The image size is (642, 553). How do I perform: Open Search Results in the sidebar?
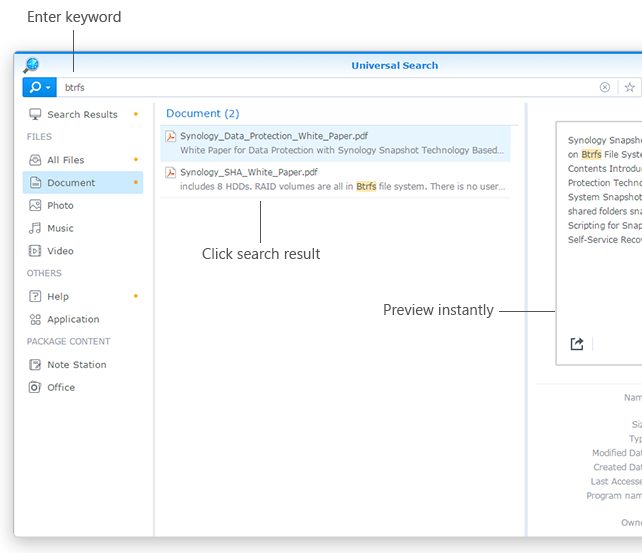83,114
